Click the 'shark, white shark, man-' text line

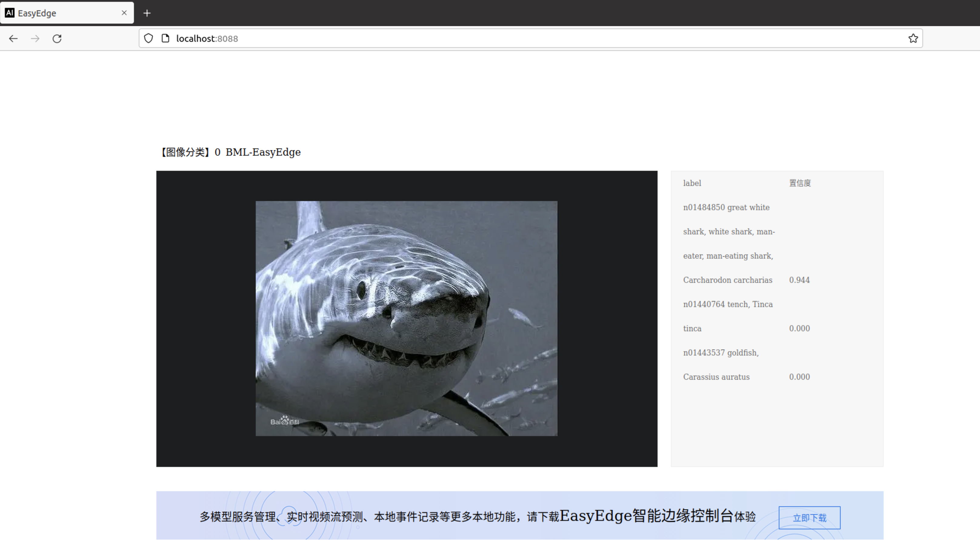click(x=729, y=232)
